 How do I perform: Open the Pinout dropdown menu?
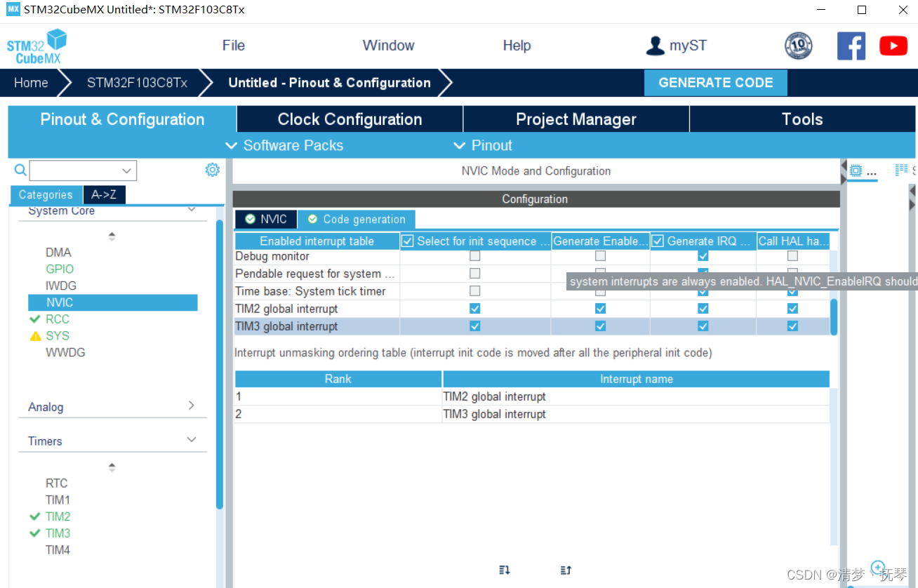[x=483, y=145]
